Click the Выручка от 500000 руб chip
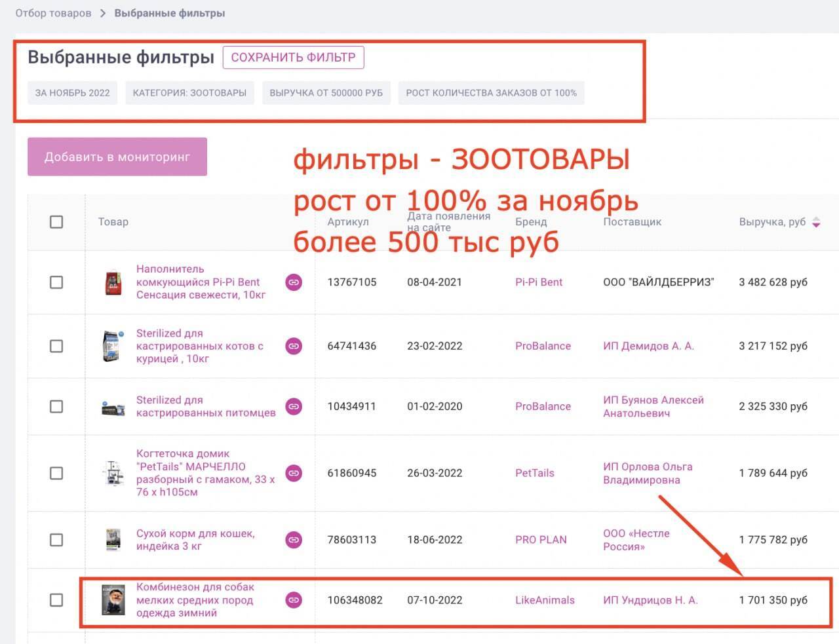Screen dimensions: 839x644 (326, 93)
